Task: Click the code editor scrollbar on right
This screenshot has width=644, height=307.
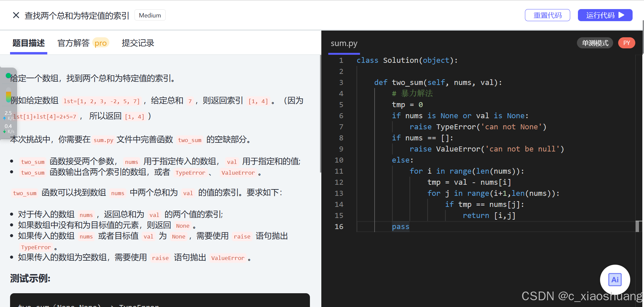Action: coord(638,226)
